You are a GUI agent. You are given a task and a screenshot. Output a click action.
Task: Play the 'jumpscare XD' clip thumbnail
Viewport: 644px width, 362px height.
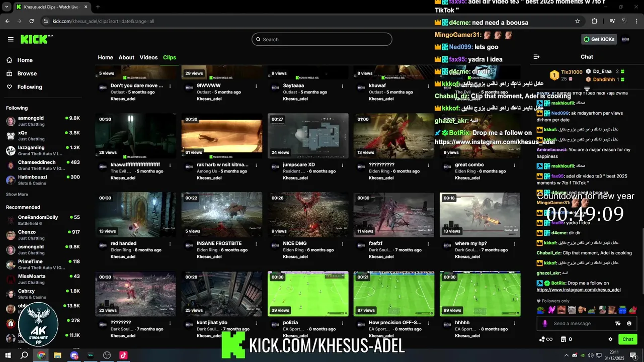(308, 136)
